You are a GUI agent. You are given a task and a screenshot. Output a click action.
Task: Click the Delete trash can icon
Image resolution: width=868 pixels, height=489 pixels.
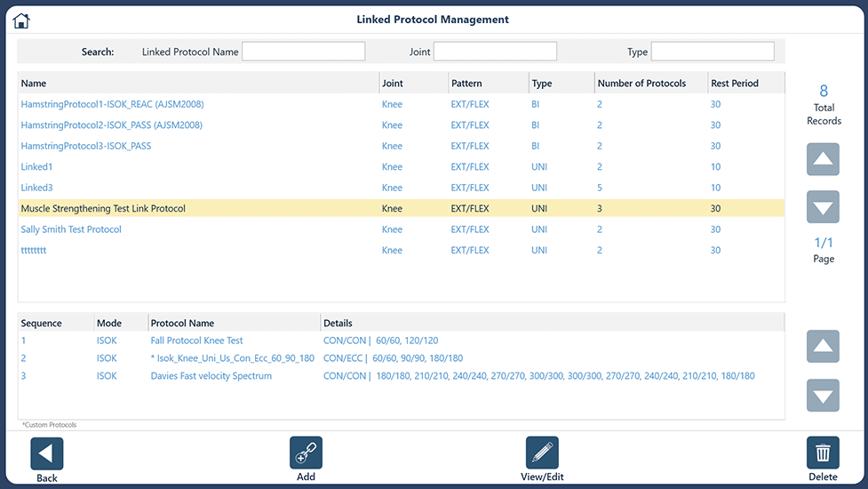tap(823, 453)
